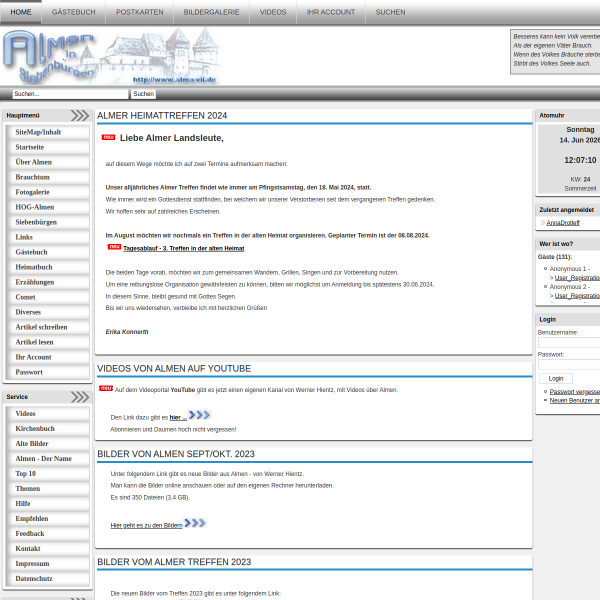Image resolution: width=600 pixels, height=600 pixels.
Task: Open 'Tagesablauf - 3. Treffen in der alten Heimat' link
Action: 184,248
